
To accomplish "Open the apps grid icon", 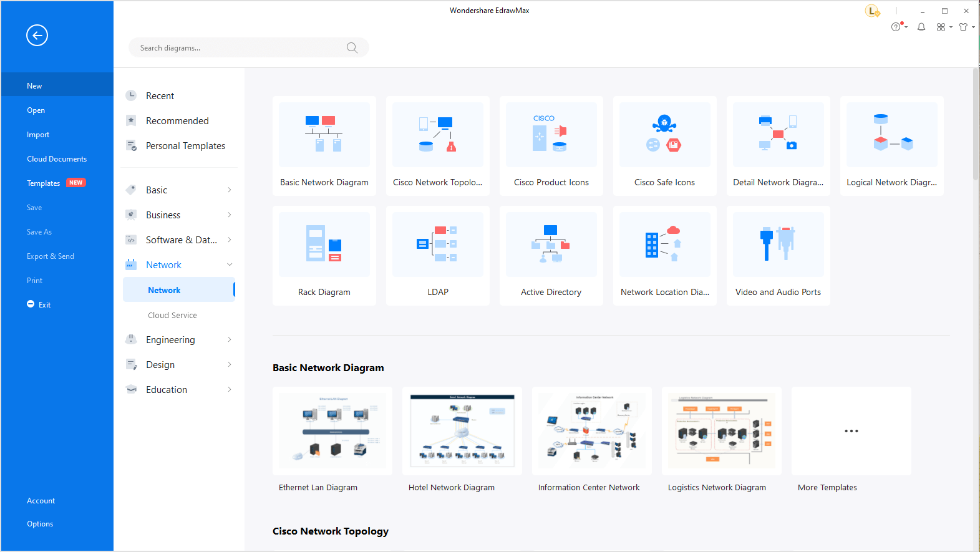I will (941, 27).
